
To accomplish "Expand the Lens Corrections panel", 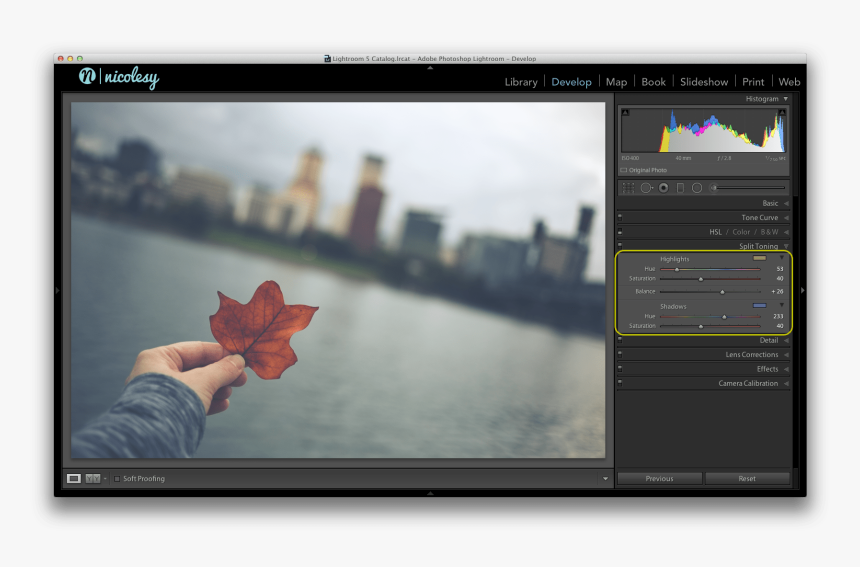I will [786, 355].
